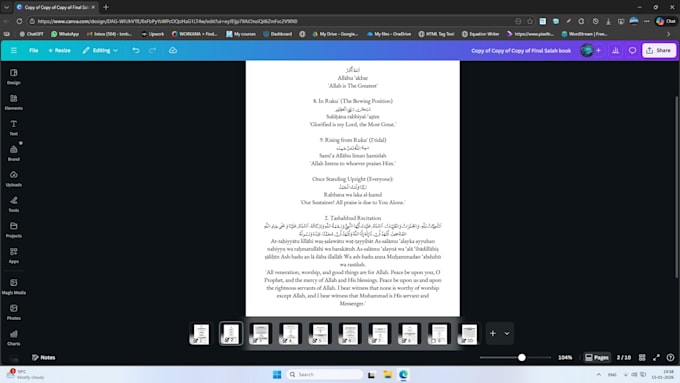
Task: Click the vertical scrollbar of the canvas
Action: (676, 187)
